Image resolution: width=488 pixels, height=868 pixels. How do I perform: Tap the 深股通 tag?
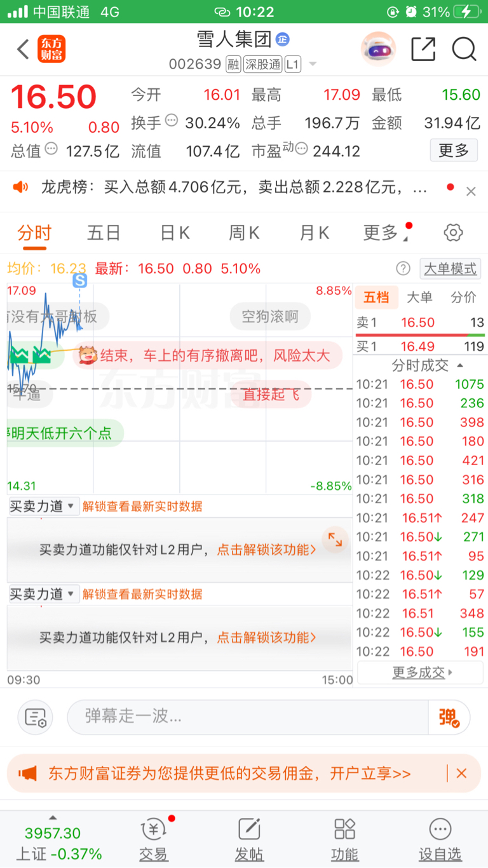point(262,64)
